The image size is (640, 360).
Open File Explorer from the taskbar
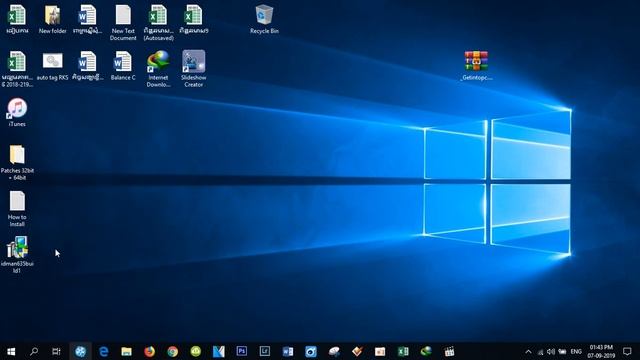127,351
